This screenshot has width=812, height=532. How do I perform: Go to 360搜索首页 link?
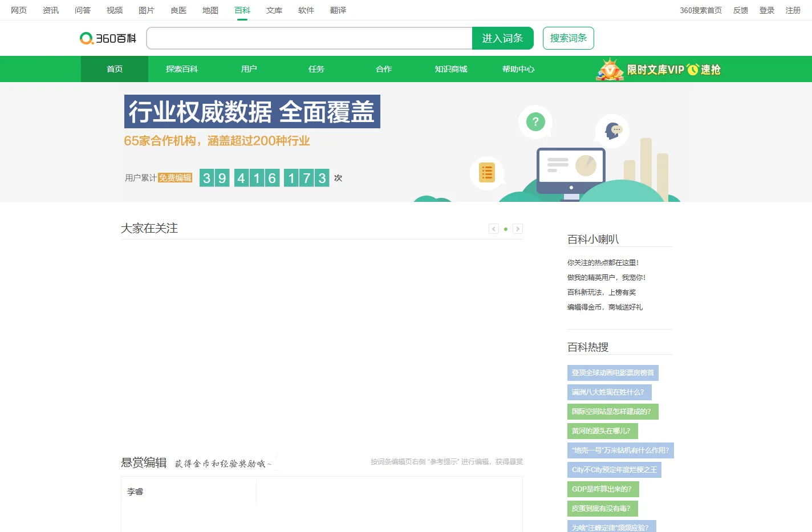point(701,10)
